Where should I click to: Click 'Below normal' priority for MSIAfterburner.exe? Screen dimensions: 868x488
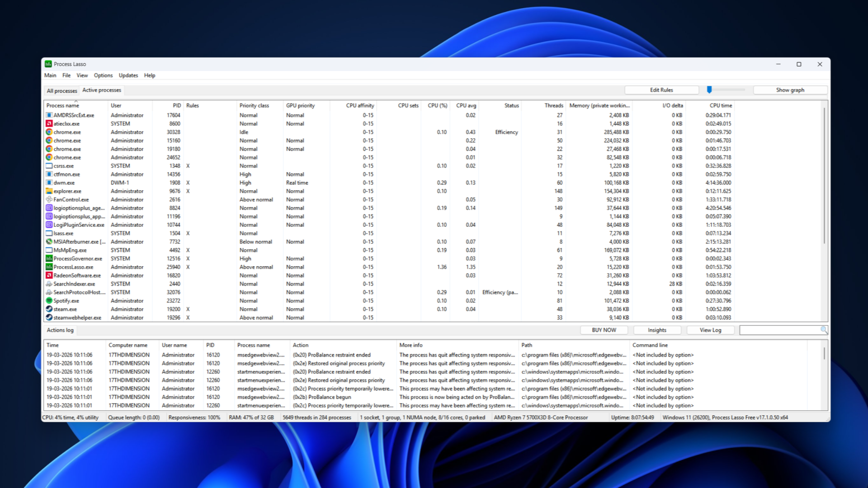[x=256, y=242]
